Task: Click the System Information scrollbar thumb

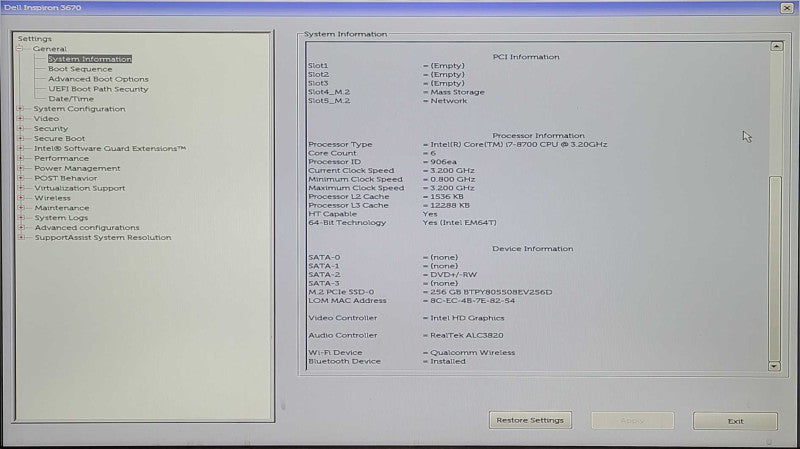Action: click(775, 268)
